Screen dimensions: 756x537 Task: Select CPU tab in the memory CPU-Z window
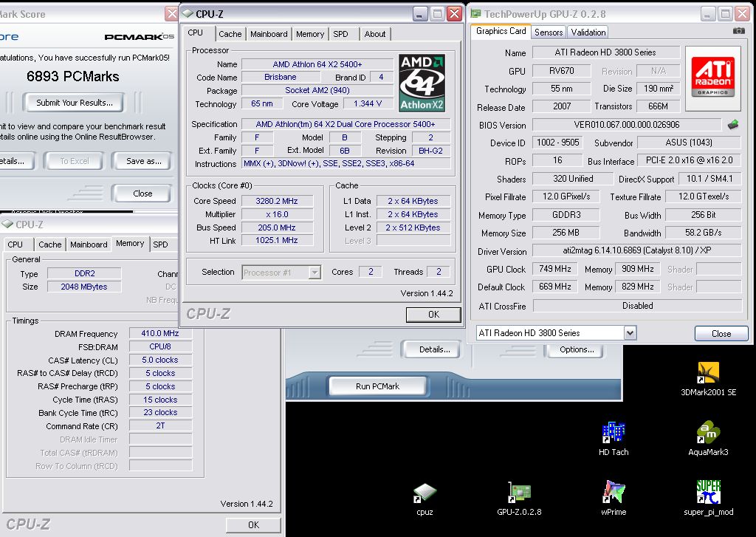[16, 244]
